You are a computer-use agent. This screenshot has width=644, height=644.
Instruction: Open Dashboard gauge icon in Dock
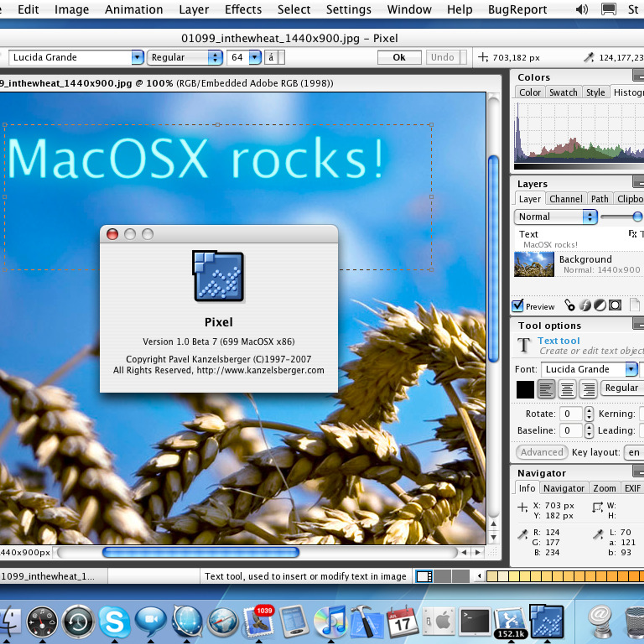pos(42,622)
